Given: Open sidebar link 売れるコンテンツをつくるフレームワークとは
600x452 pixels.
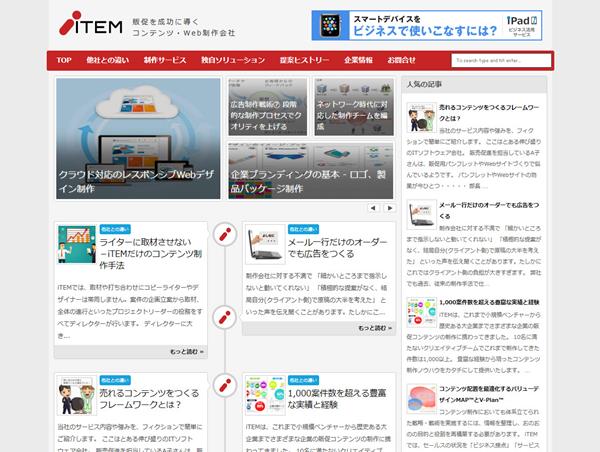Looking at the screenshot, I should [489, 113].
